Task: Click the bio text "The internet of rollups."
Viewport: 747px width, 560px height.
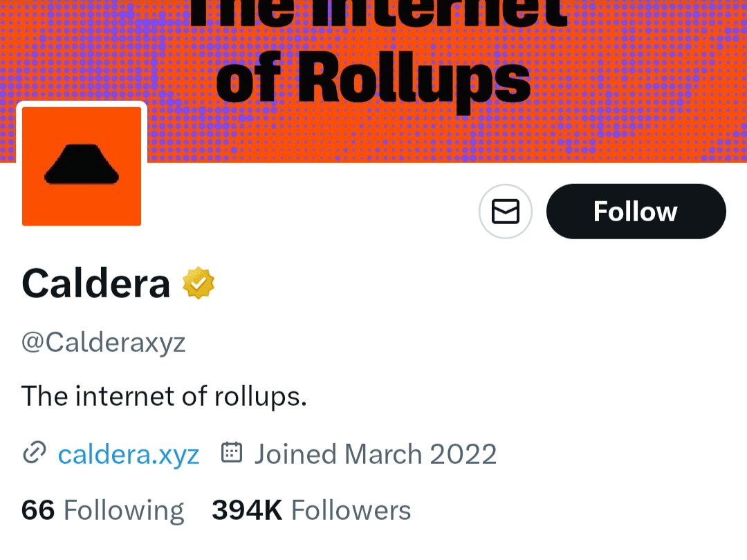Action: click(x=164, y=396)
